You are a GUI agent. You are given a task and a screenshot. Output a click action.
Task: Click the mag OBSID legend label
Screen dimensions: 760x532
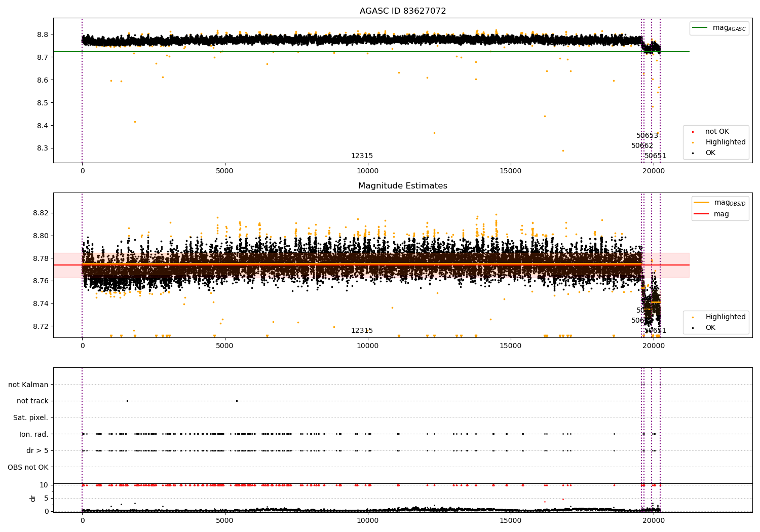coord(730,203)
